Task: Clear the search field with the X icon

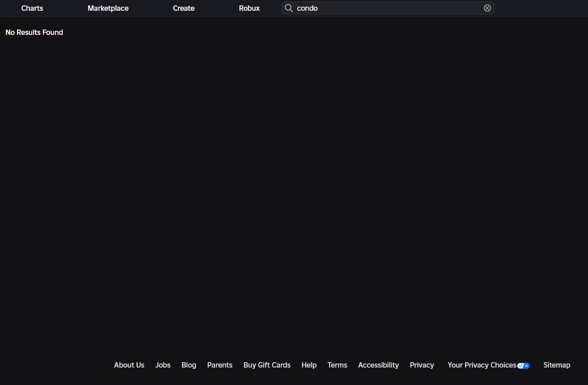Action: [487, 8]
